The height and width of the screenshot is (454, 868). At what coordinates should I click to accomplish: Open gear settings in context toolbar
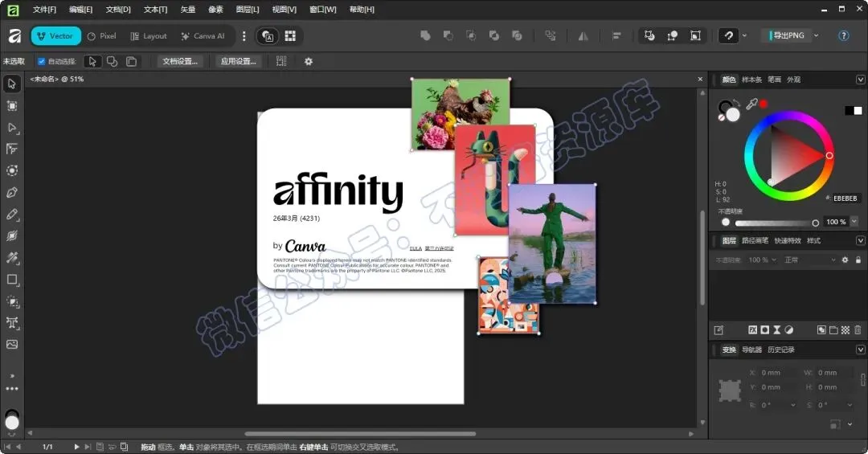tap(309, 61)
